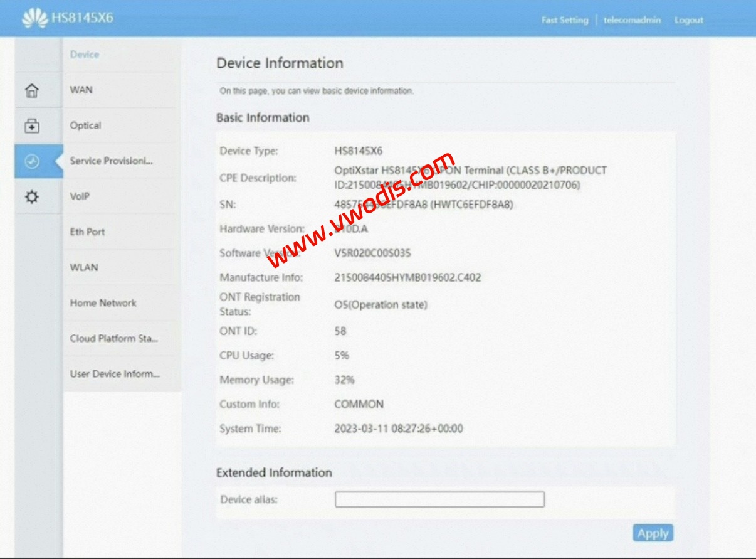Open the Home Network menu entry
756x559 pixels.
pos(103,303)
